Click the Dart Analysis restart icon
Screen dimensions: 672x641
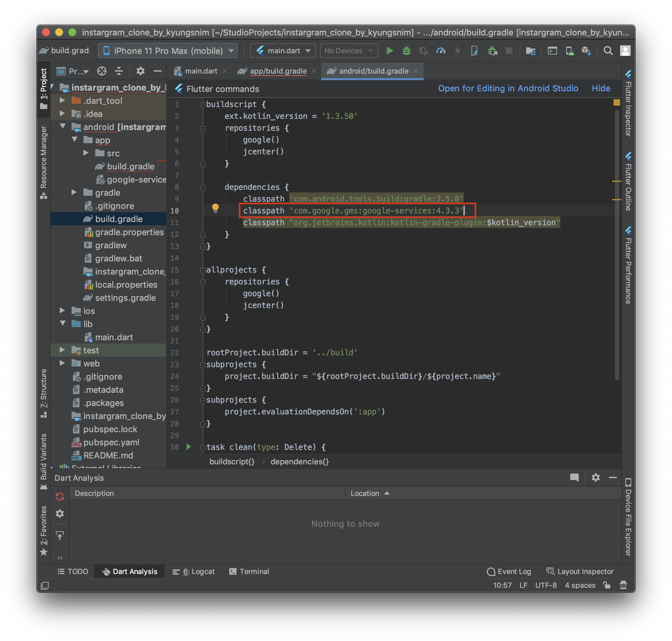coord(60,496)
